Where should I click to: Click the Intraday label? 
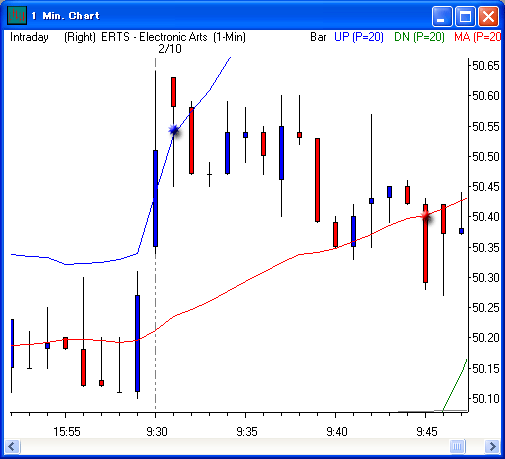click(29, 37)
